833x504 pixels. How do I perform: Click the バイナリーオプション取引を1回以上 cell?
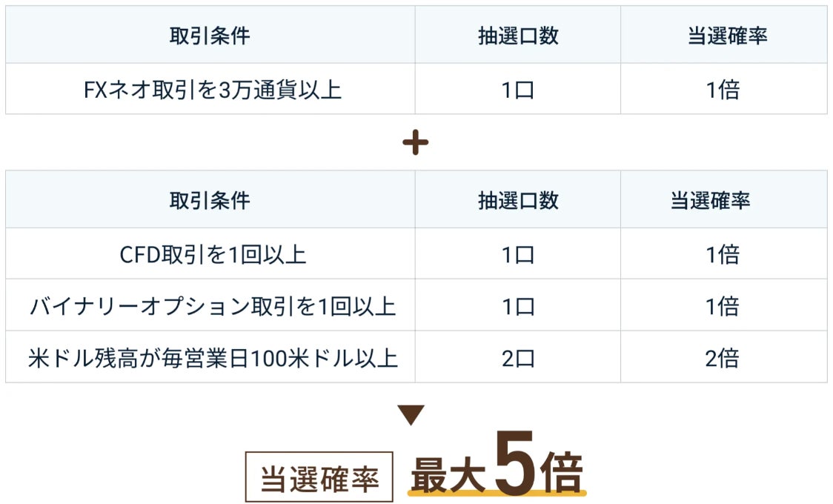point(210,306)
